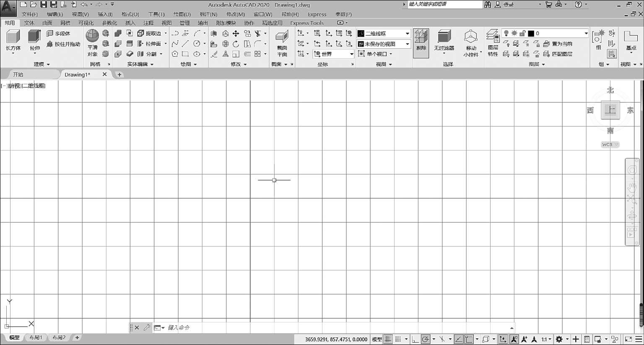
Task: Click the black layer color swatch
Action: [531, 34]
